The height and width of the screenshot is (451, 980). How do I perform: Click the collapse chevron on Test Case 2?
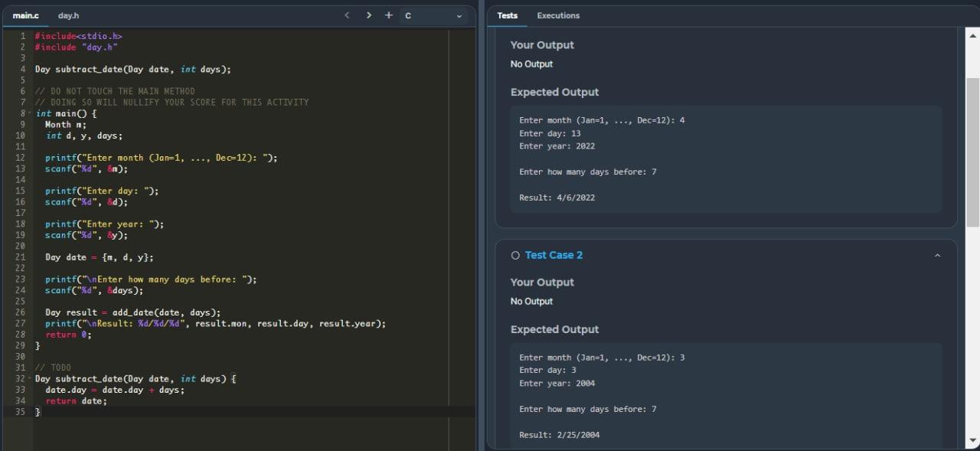tap(938, 255)
